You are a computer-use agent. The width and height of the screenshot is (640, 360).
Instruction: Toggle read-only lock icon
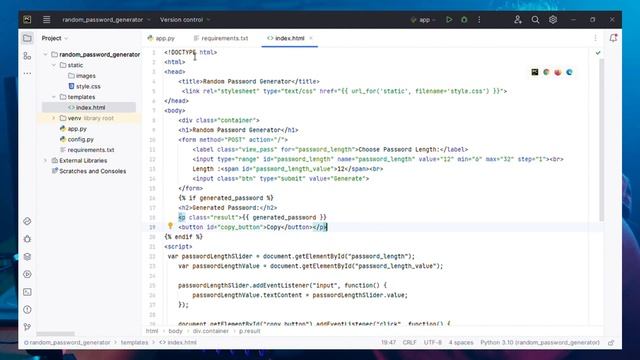point(611,342)
